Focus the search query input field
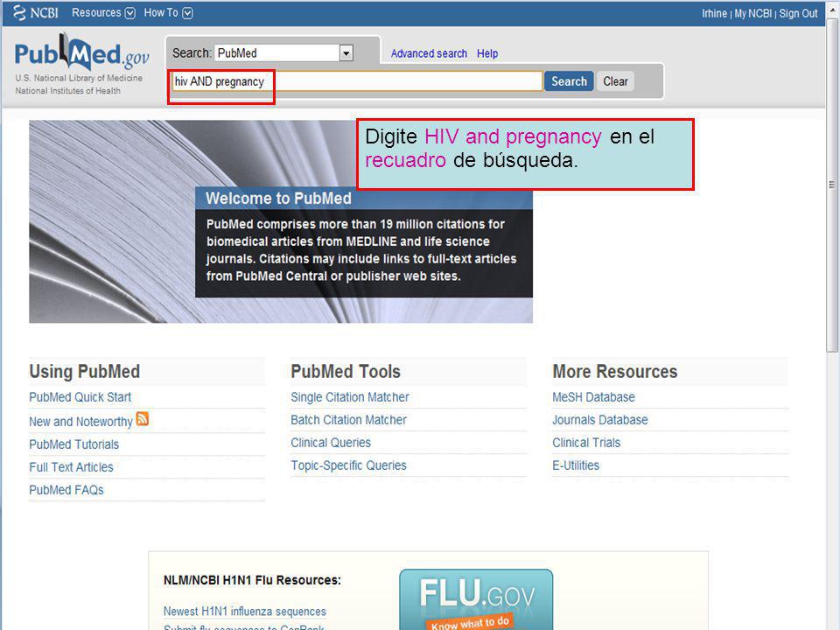Screen dimensions: 840x630 [x=357, y=81]
